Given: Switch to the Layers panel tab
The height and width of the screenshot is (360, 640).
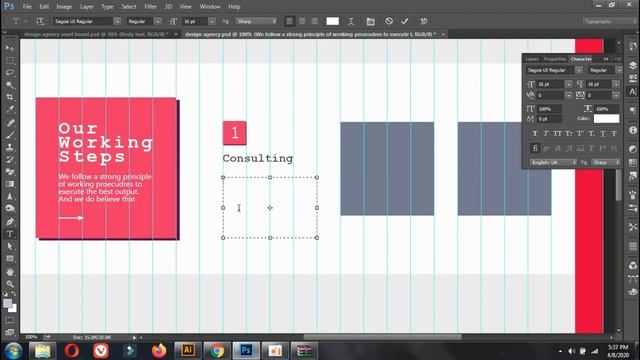Looking at the screenshot, I should (532, 59).
